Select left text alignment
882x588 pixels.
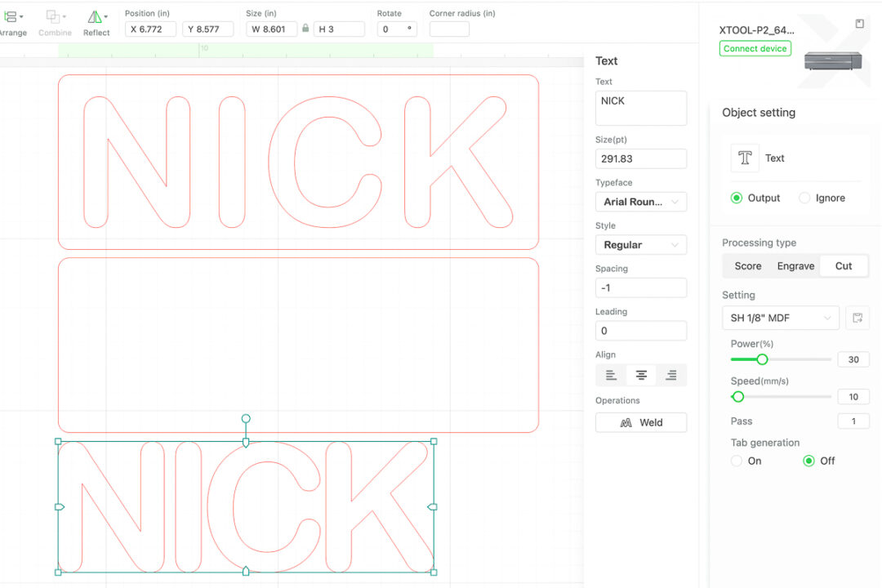pos(611,376)
